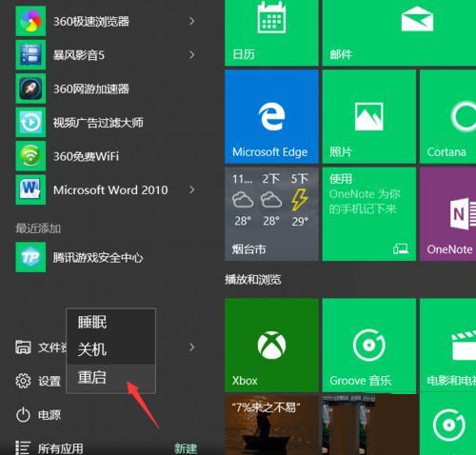Click the 所有应用 list icon
Screen dimensions: 476x455
23,448
